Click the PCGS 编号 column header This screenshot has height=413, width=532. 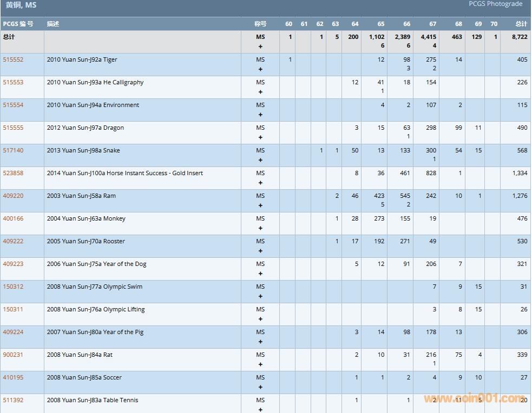click(18, 24)
